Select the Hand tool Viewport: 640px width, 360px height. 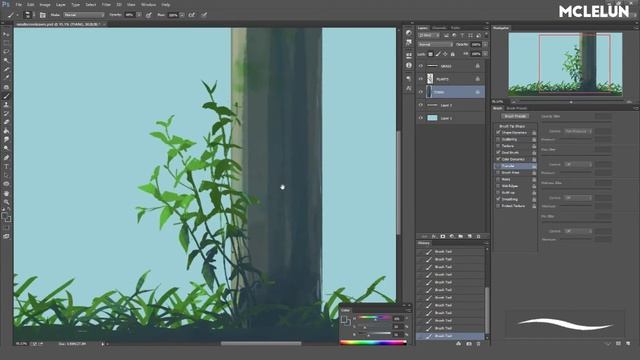coord(6,193)
